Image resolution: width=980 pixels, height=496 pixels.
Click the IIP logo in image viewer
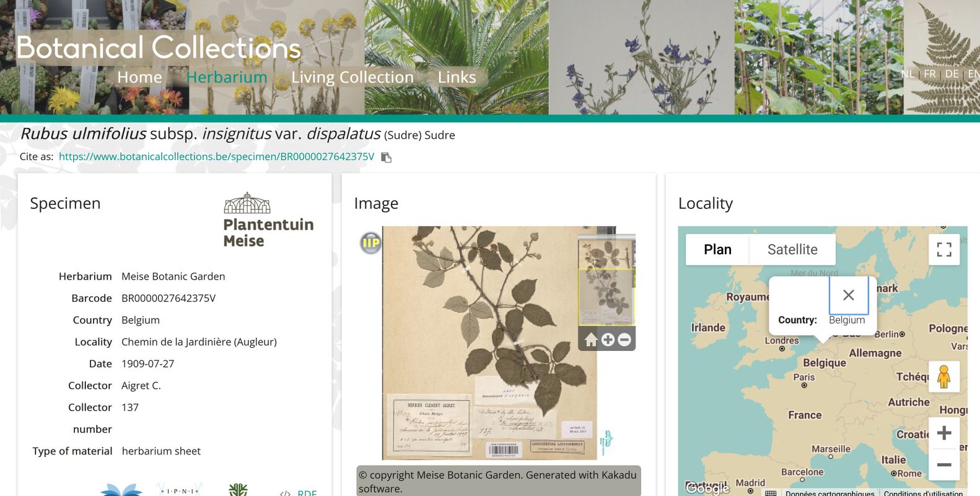pyautogui.click(x=370, y=243)
